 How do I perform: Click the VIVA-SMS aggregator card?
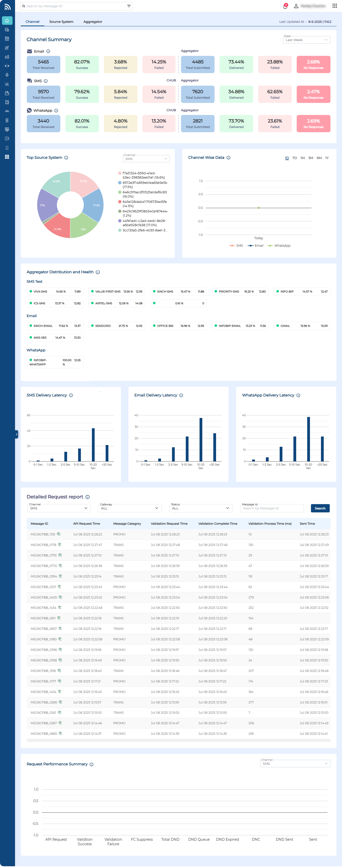coord(55,292)
